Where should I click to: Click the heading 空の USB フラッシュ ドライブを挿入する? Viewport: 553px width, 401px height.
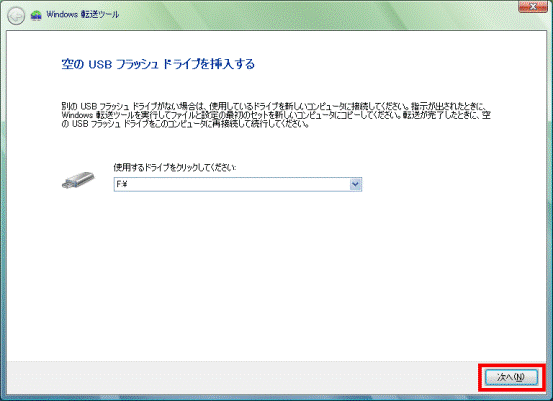coord(158,64)
